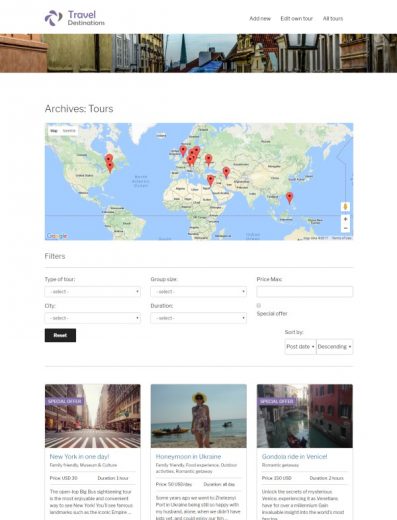397x520 pixels.
Task: Select the map pin over Southeast Asia
Action: (x=290, y=198)
